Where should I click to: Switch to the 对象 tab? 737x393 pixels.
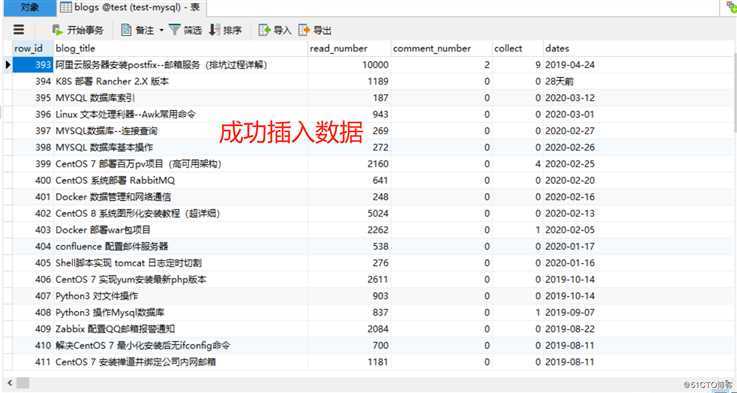(x=30, y=8)
